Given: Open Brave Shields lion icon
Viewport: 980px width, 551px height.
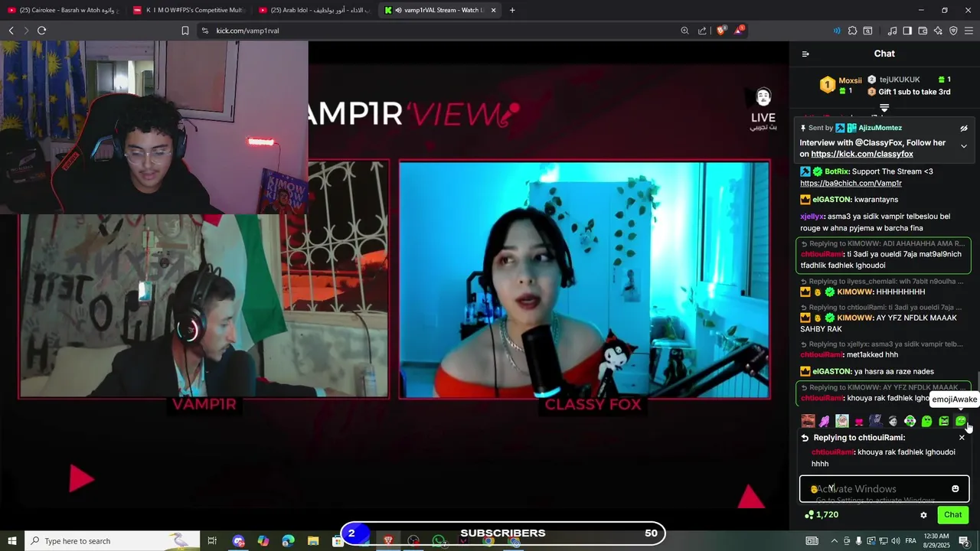Looking at the screenshot, I should tap(720, 31).
